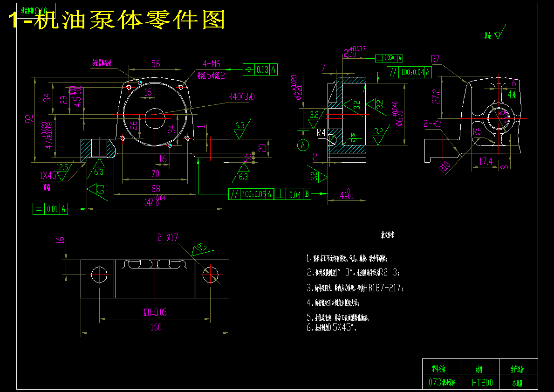Click the symmetry tolerance frame 0.01 A
This screenshot has width=554, height=392.
coord(50,209)
